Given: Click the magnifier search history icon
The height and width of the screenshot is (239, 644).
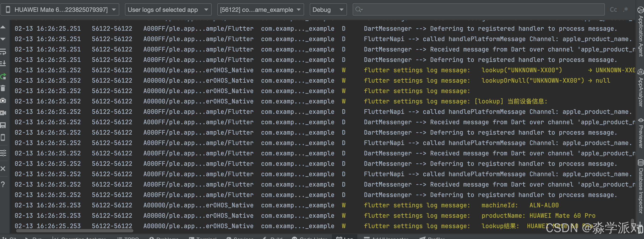Looking at the screenshot, I should [359, 9].
